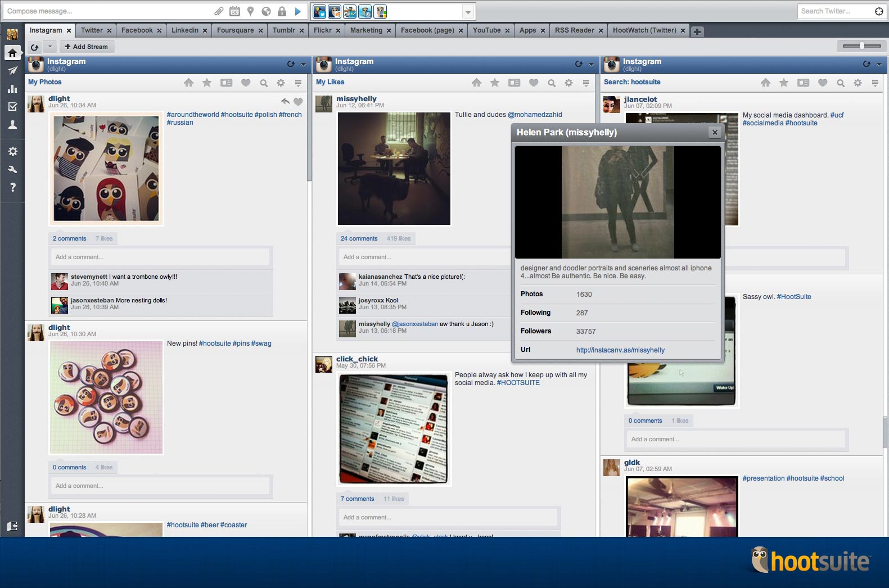The width and height of the screenshot is (889, 588).
Task: Toggle the privacy lock icon in compose bar
Action: [x=282, y=11]
